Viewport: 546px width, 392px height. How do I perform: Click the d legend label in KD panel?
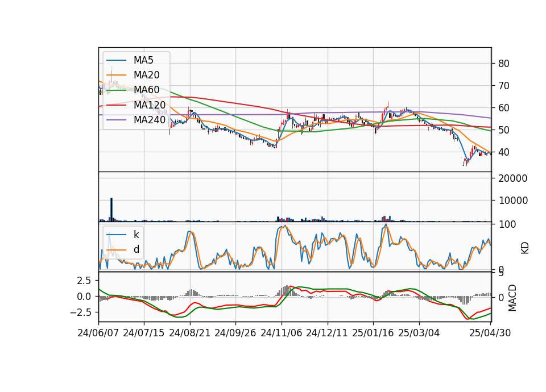[136, 249]
